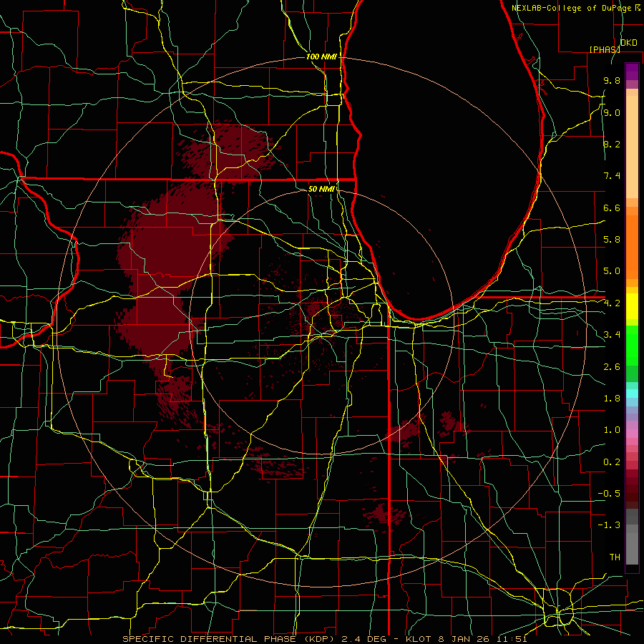The image size is (644, 644).
Task: Click the TH threshold legend label
Action: 615,557
